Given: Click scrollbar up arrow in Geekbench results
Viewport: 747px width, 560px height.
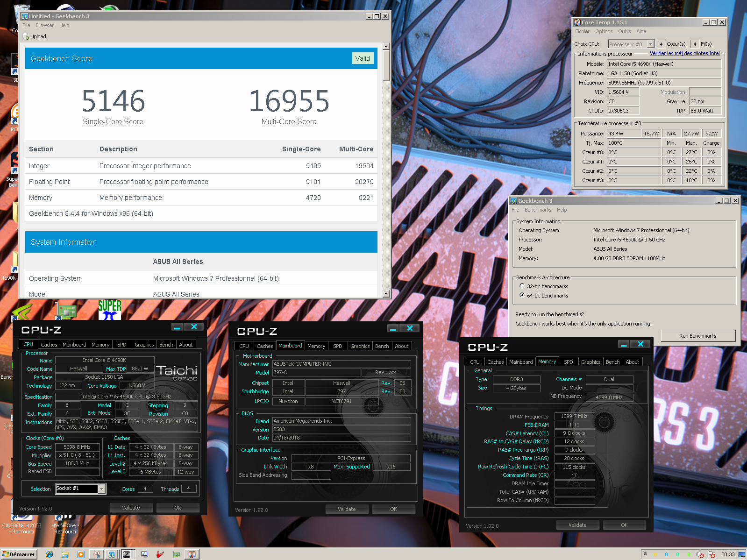Looking at the screenshot, I should coord(386,46).
